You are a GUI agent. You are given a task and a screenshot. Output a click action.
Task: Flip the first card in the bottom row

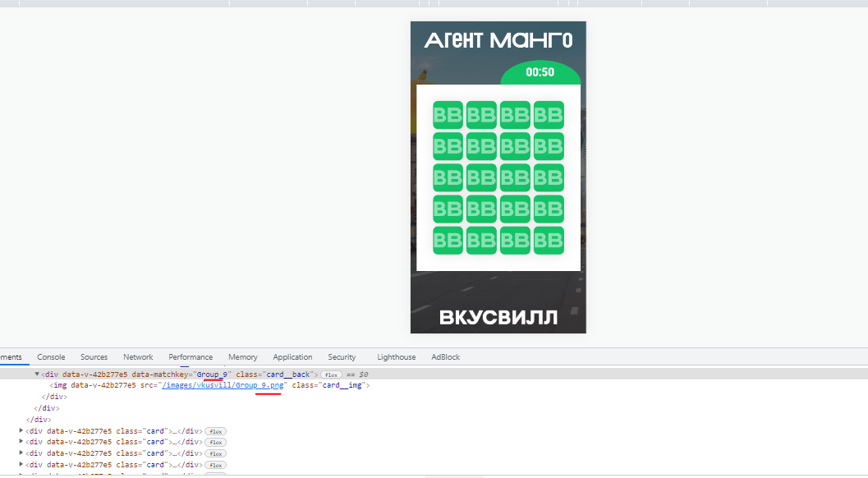(x=448, y=241)
